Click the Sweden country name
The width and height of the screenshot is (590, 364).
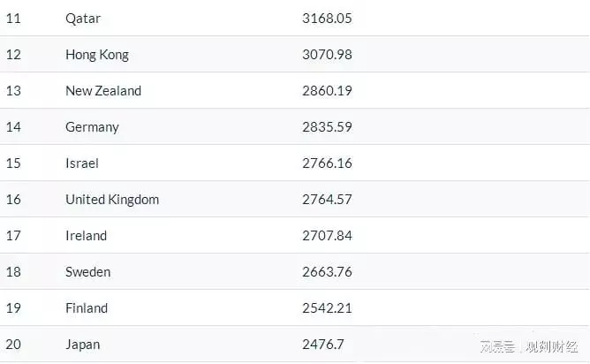pyautogui.click(x=87, y=272)
